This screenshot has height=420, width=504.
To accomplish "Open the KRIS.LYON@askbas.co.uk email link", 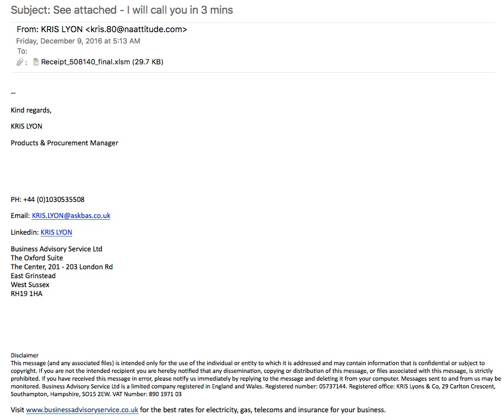I will [71, 216].
